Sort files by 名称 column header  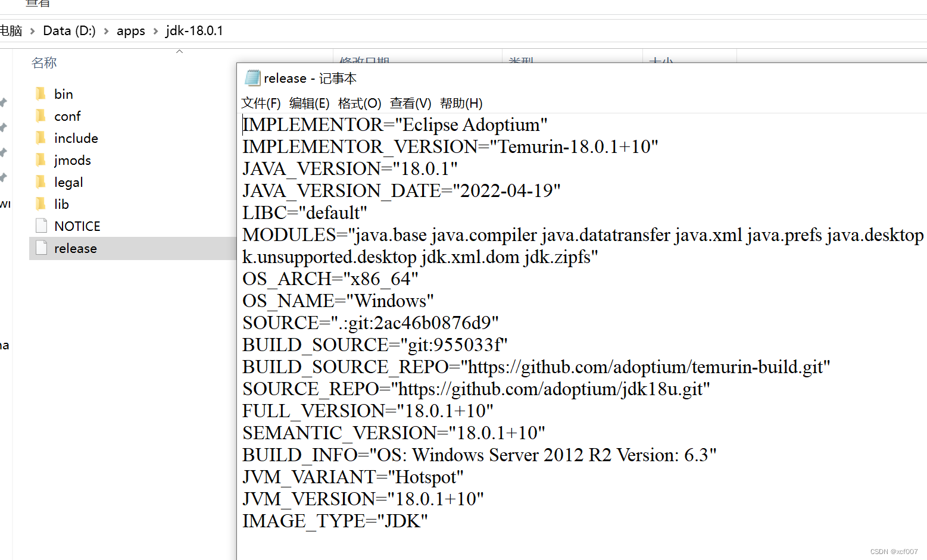[44, 62]
